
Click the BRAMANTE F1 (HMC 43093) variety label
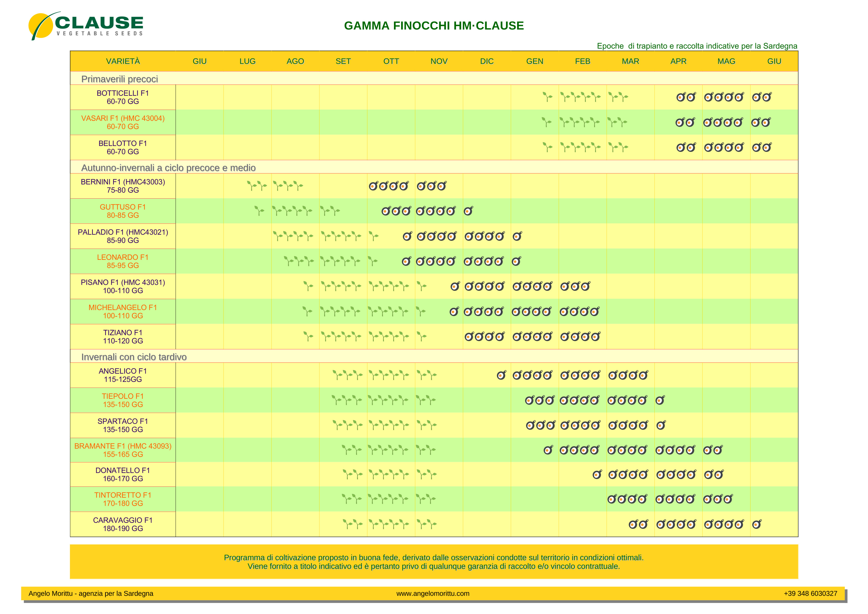click(123, 446)
